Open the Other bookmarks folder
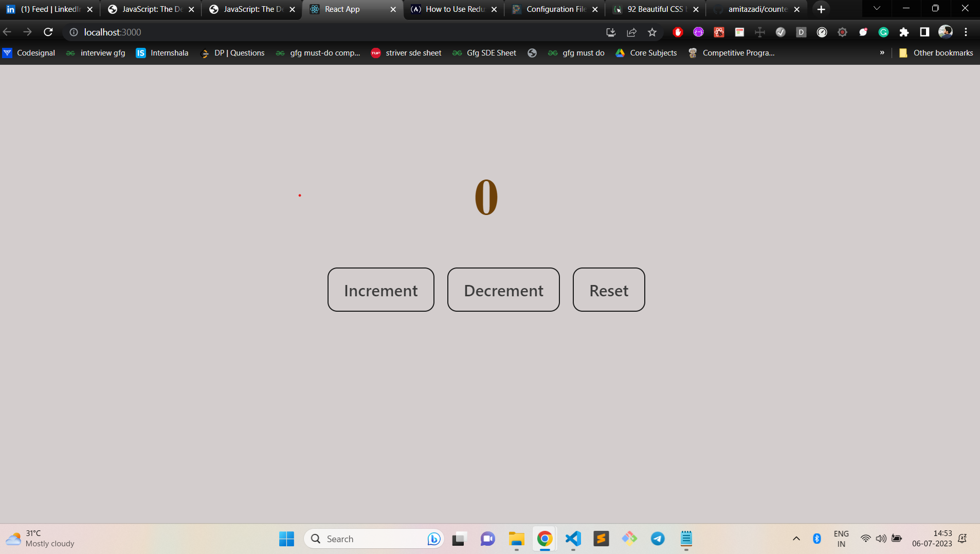Screen dimensions: 980x554 935,52
